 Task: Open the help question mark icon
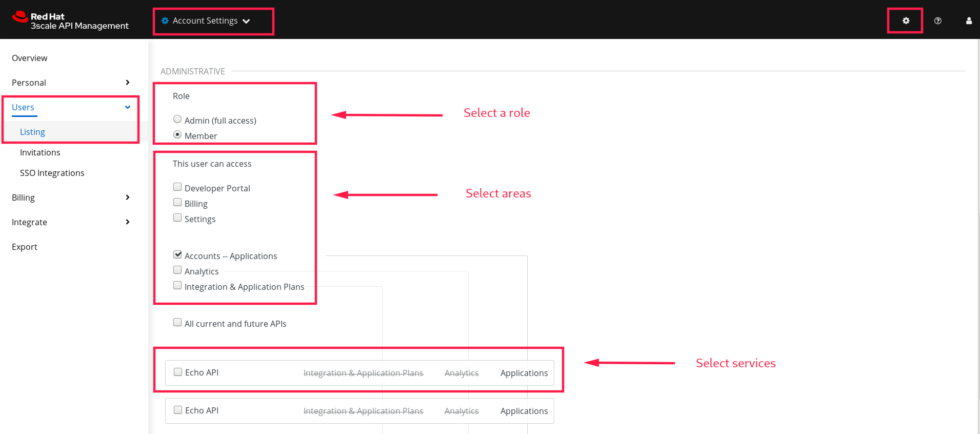937,21
